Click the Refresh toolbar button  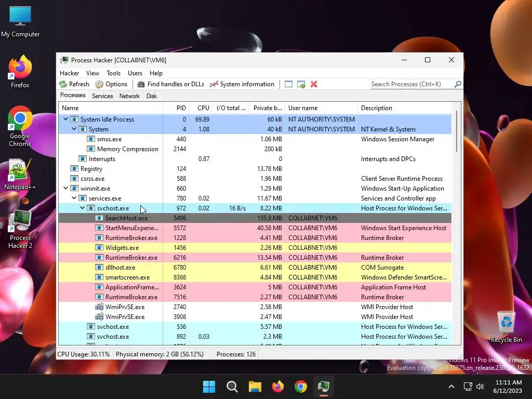tap(74, 84)
